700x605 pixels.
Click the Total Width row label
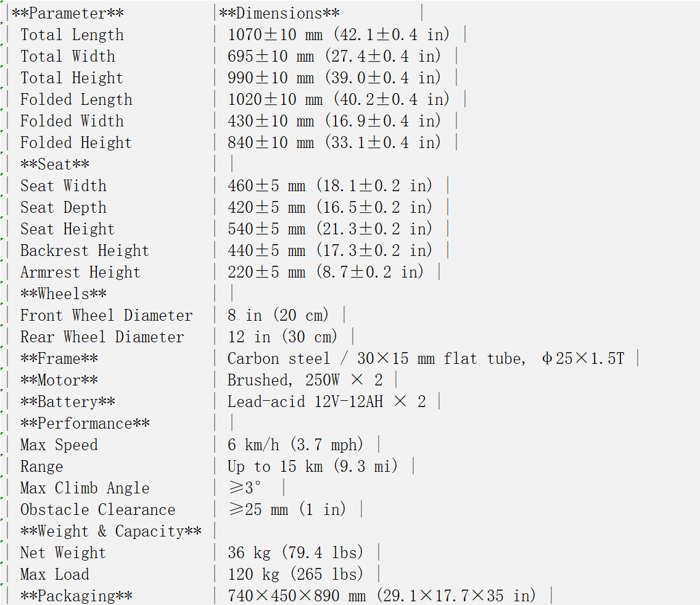point(68,56)
